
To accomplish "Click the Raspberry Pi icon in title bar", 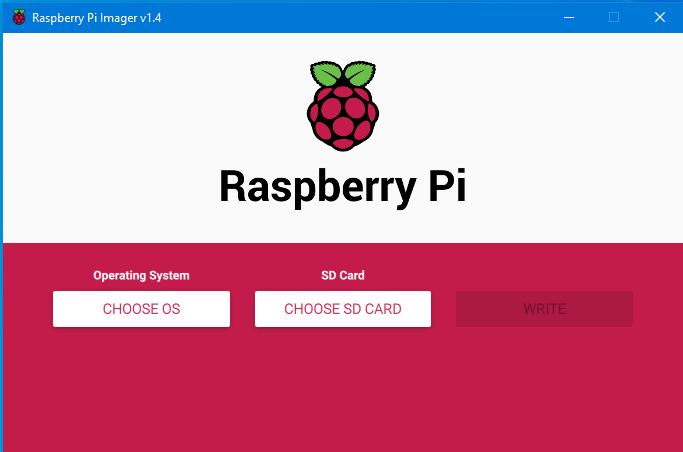I will [19, 17].
